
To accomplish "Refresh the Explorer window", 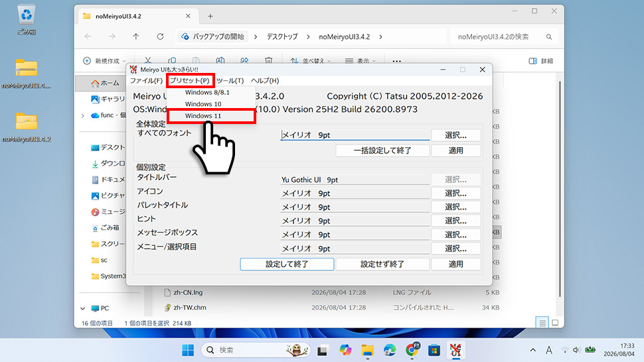I will (x=160, y=36).
